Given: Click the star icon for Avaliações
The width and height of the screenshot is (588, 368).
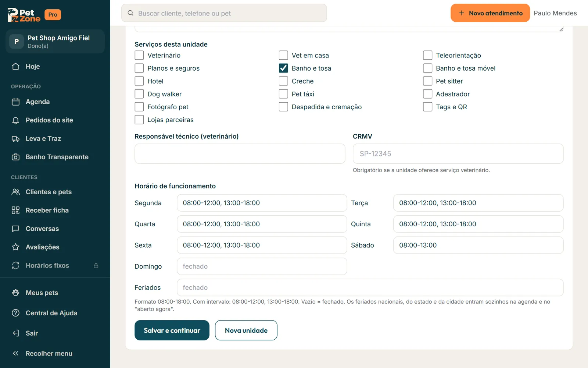Looking at the screenshot, I should 15,247.
